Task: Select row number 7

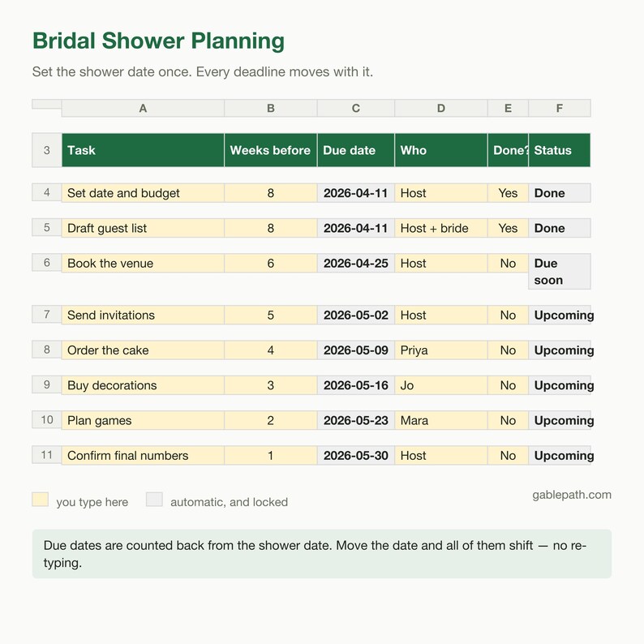Action: tap(47, 314)
